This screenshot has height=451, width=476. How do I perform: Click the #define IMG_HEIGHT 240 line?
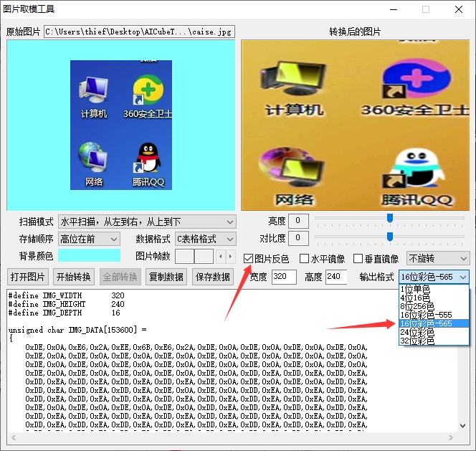[67, 304]
